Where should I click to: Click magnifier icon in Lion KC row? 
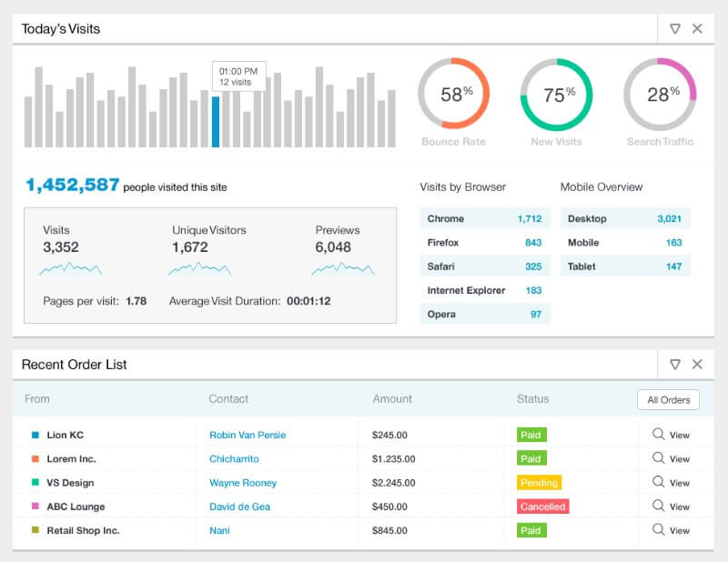(x=658, y=434)
